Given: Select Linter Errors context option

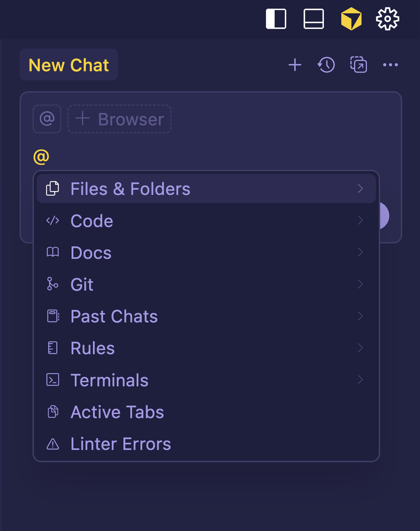Looking at the screenshot, I should 121,444.
